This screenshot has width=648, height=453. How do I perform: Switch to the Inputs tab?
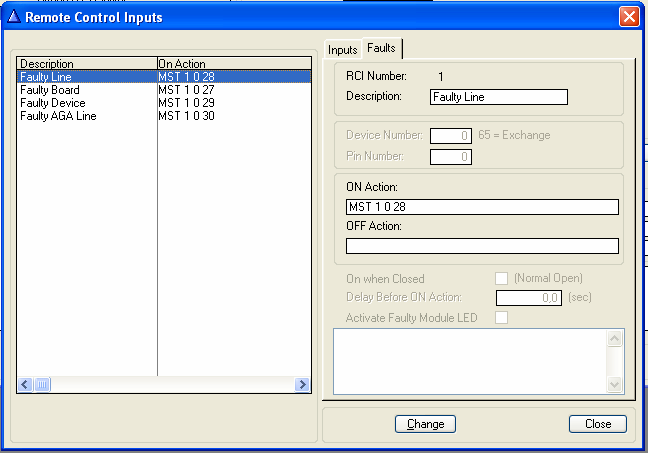pyautogui.click(x=342, y=49)
